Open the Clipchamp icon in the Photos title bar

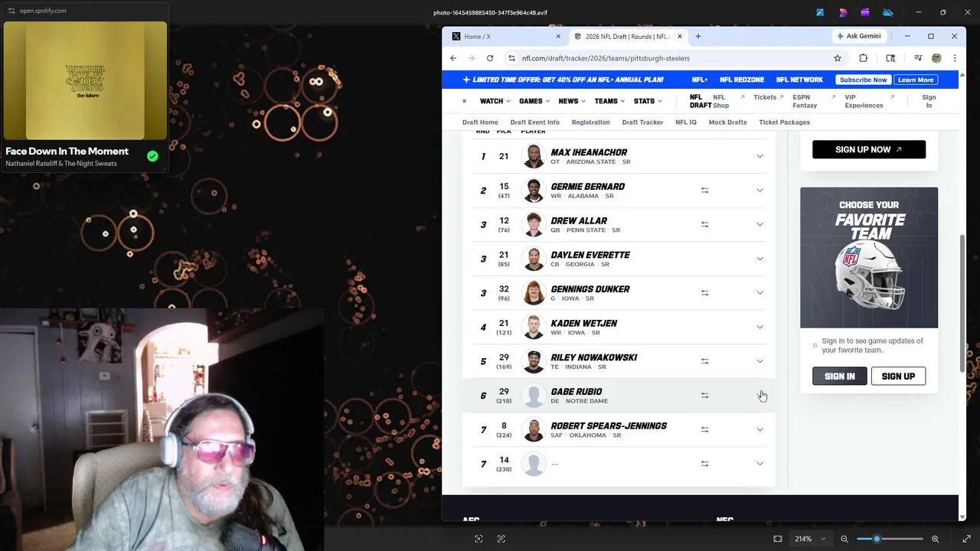pos(865,12)
